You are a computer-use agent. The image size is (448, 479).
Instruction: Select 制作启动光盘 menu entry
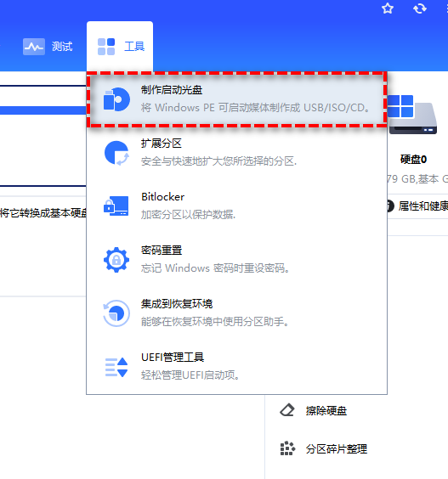tap(236, 99)
